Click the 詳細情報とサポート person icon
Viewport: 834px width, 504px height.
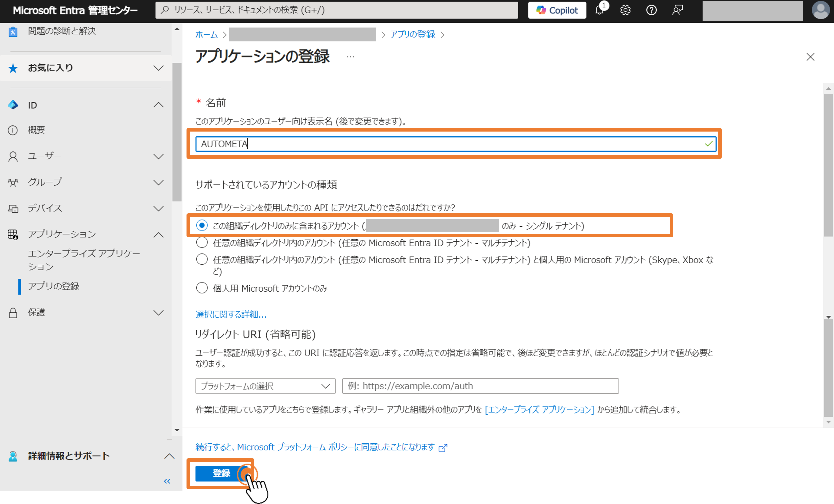[13, 456]
